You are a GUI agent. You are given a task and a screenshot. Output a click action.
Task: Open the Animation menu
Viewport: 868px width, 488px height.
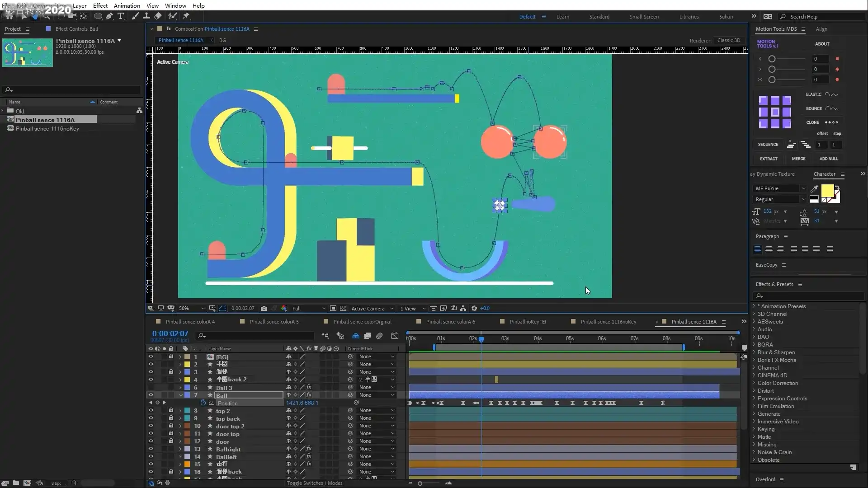pyautogui.click(x=127, y=5)
